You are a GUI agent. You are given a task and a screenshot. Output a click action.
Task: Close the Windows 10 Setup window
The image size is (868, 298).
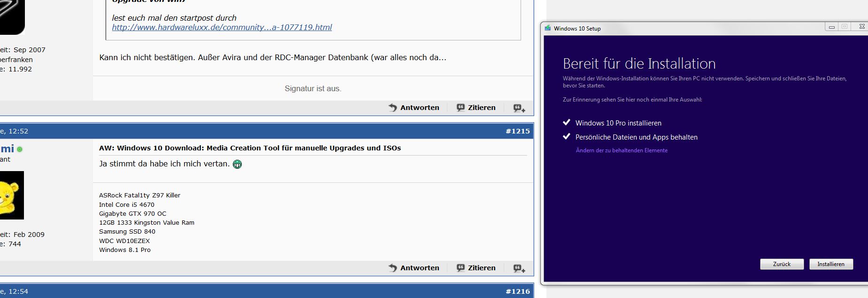click(861, 27)
